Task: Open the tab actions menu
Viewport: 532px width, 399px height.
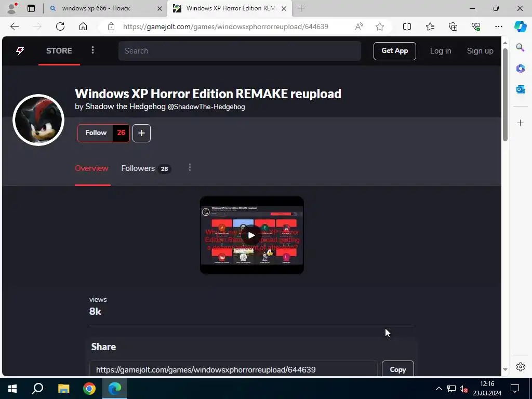Action: click(31, 8)
